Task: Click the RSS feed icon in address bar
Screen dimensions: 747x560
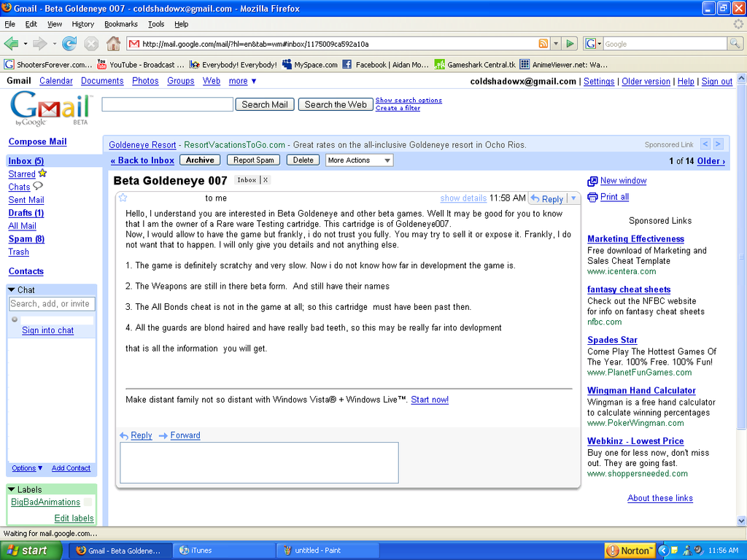Action: coord(543,44)
